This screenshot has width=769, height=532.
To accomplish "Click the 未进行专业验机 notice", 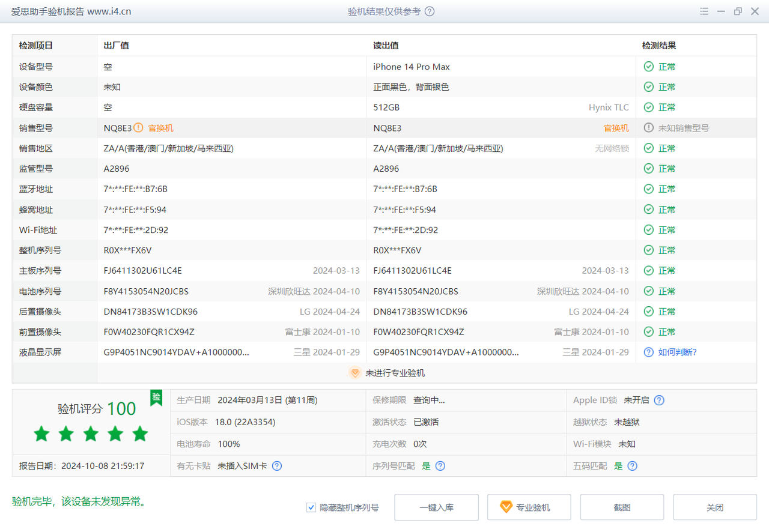I will click(x=395, y=373).
